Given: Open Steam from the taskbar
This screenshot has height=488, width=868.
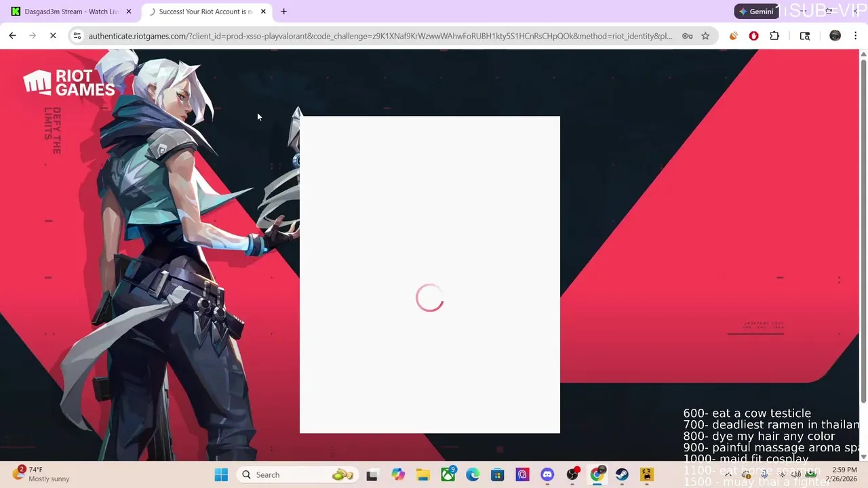Looking at the screenshot, I should point(622,475).
